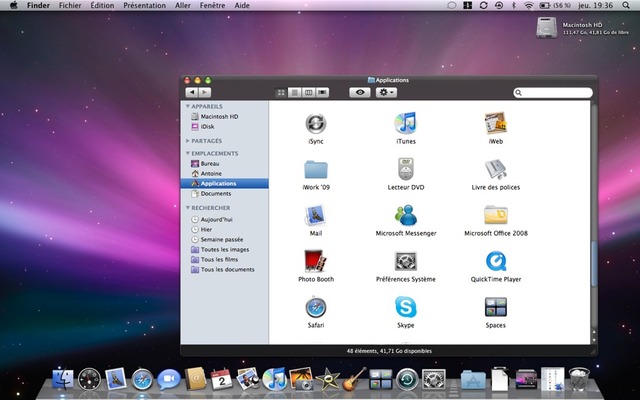Select QuickTime Player icon
The height and width of the screenshot is (400, 640).
(x=496, y=261)
